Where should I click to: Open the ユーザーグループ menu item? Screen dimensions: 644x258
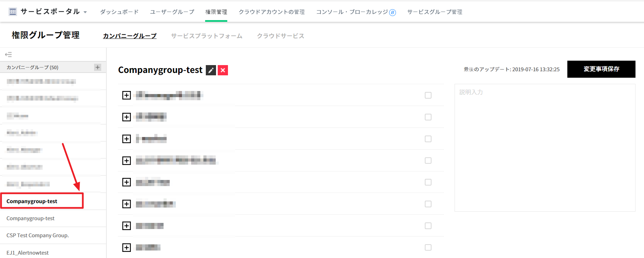pos(172,12)
